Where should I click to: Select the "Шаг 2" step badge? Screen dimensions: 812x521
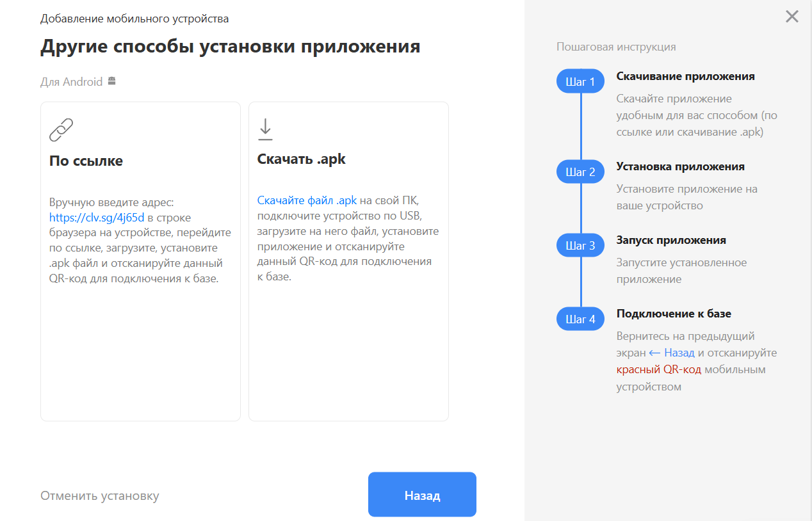pyautogui.click(x=580, y=172)
